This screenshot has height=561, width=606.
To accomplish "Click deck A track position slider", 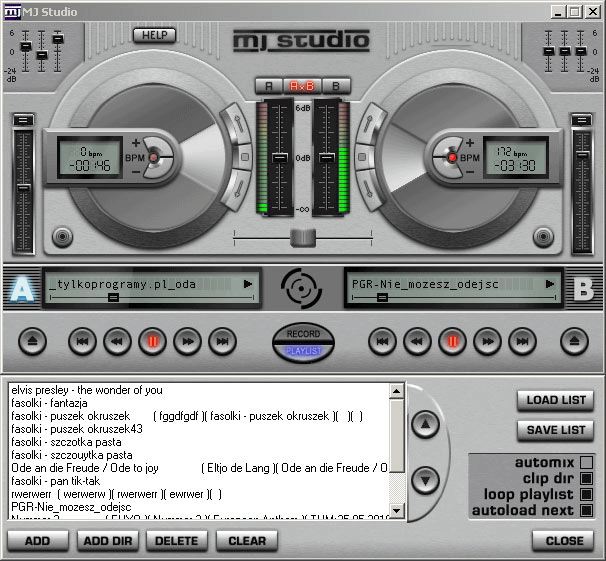I will 113,298.
